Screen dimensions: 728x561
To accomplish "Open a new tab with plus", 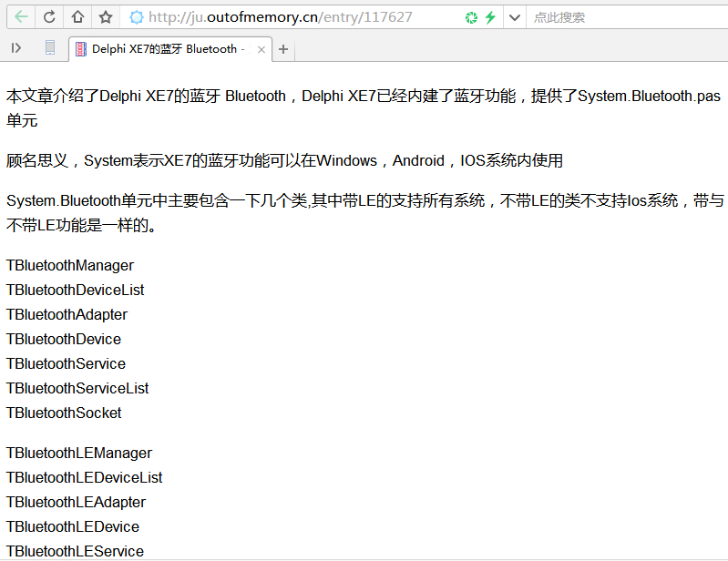I will [283, 49].
